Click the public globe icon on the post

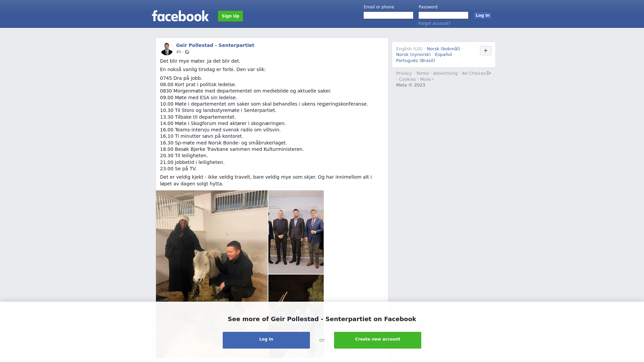[187, 52]
